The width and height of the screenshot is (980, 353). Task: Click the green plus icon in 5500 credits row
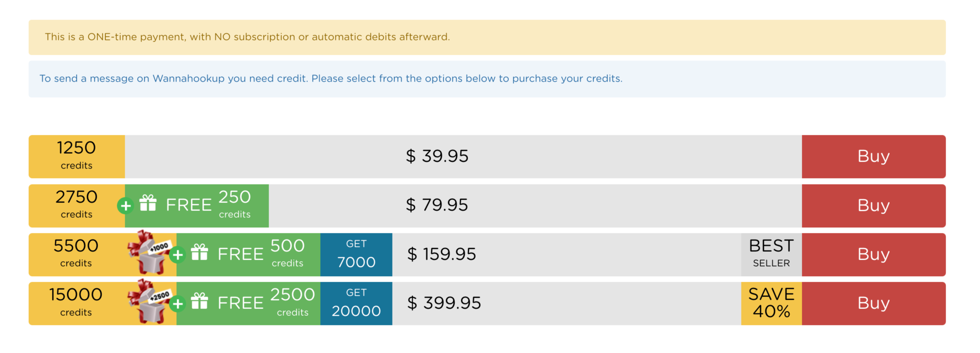(177, 255)
